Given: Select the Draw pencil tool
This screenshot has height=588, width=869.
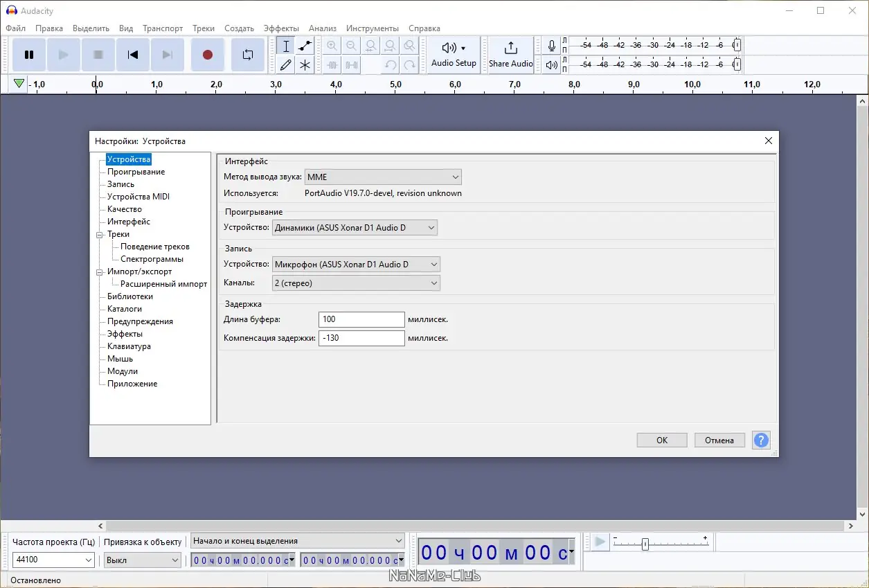Looking at the screenshot, I should (285, 65).
